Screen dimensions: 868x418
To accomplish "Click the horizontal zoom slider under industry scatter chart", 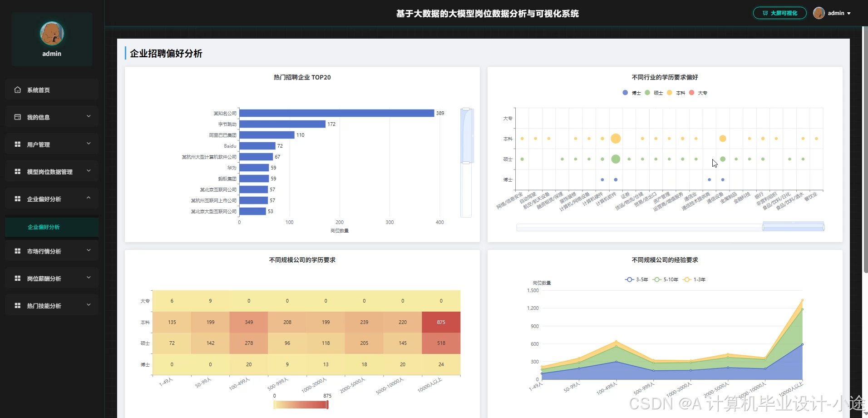I will (x=670, y=227).
